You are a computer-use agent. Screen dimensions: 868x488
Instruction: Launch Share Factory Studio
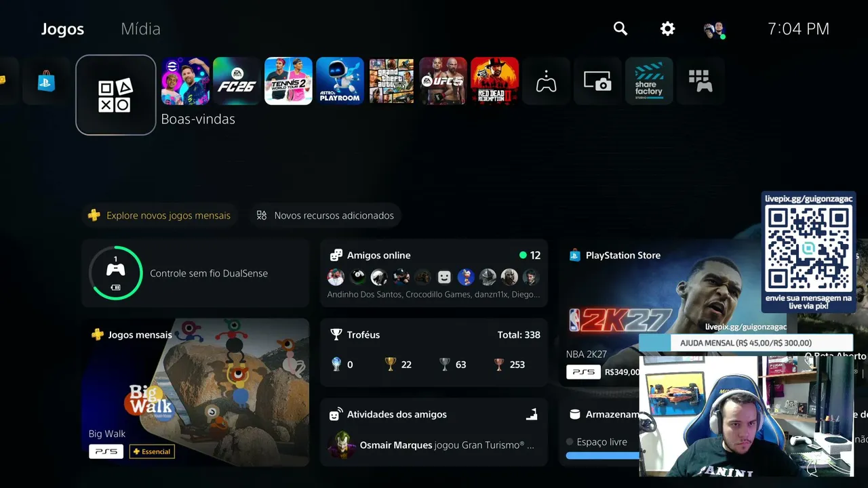(650, 81)
